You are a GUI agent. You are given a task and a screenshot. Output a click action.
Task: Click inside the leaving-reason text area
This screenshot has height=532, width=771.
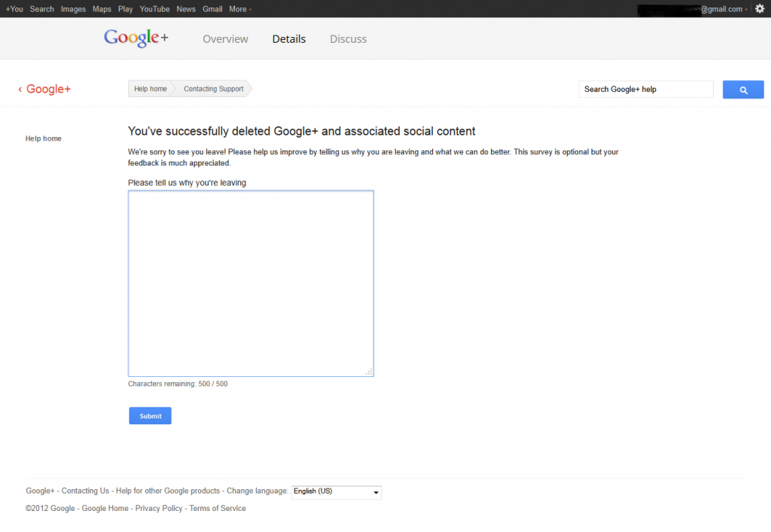[x=251, y=284]
